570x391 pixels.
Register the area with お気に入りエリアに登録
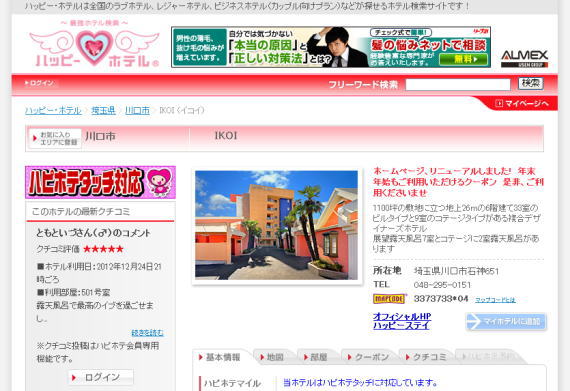tap(55, 138)
